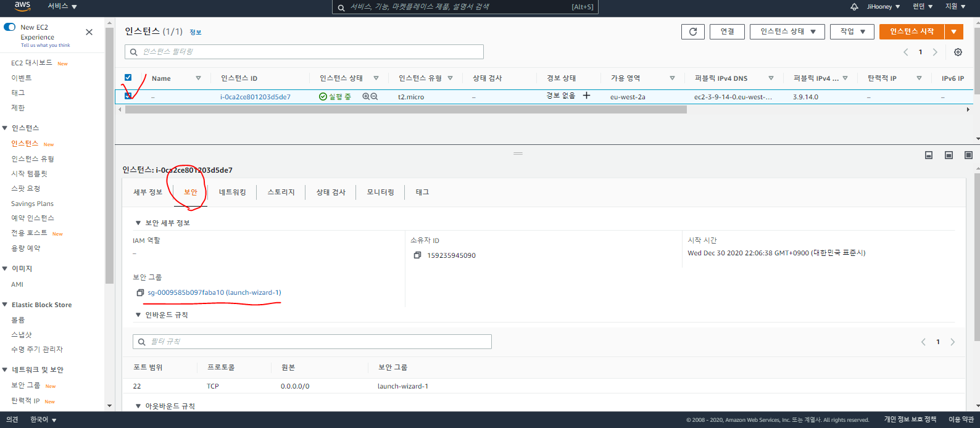Screen dimensions: 980x428
Task: Collapse the 인바운드 규칙 section
Action: (x=138, y=315)
